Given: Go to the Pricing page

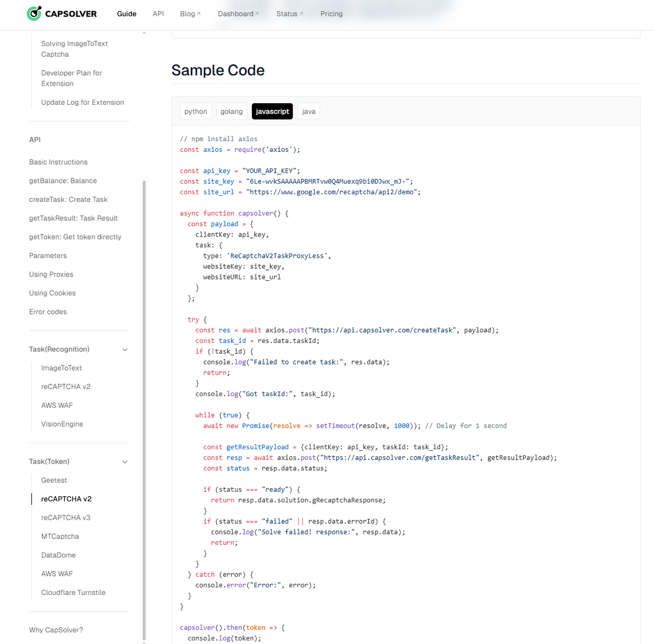Looking at the screenshot, I should [332, 14].
